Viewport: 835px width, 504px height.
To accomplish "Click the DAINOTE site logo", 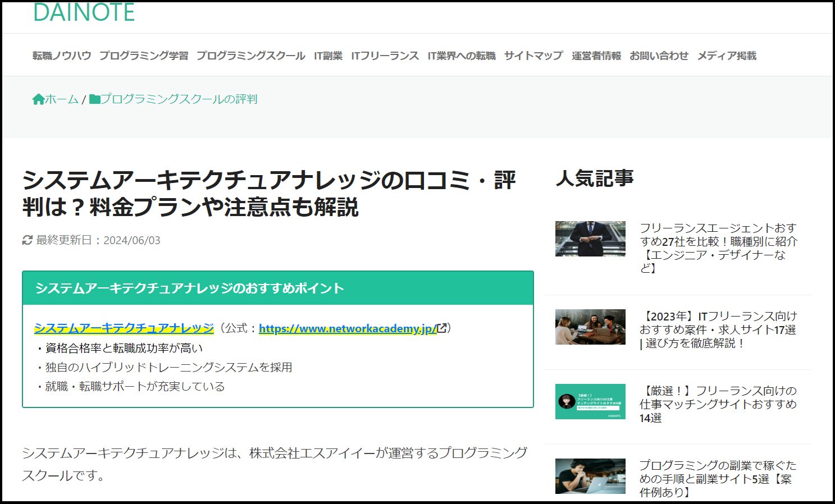I will (84, 12).
